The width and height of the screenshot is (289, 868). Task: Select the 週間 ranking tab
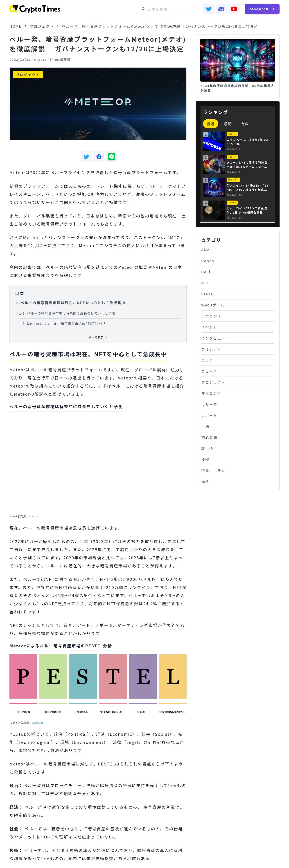click(x=227, y=124)
